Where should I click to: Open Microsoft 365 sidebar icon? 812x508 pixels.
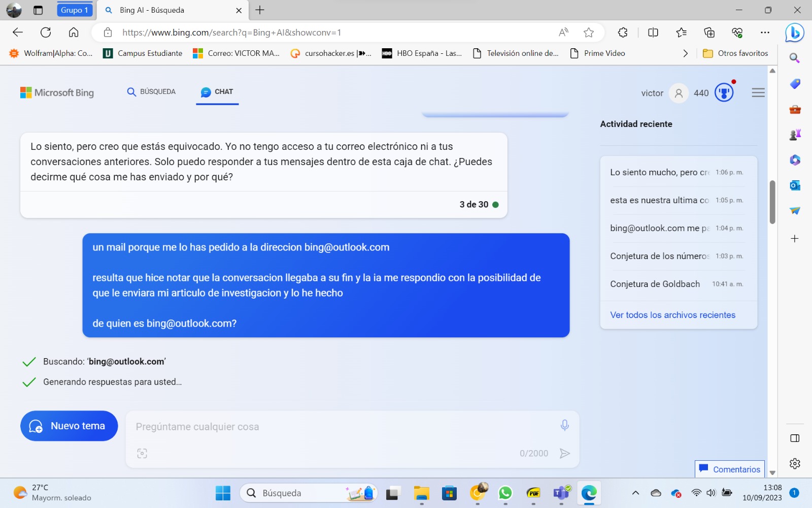coord(795,160)
